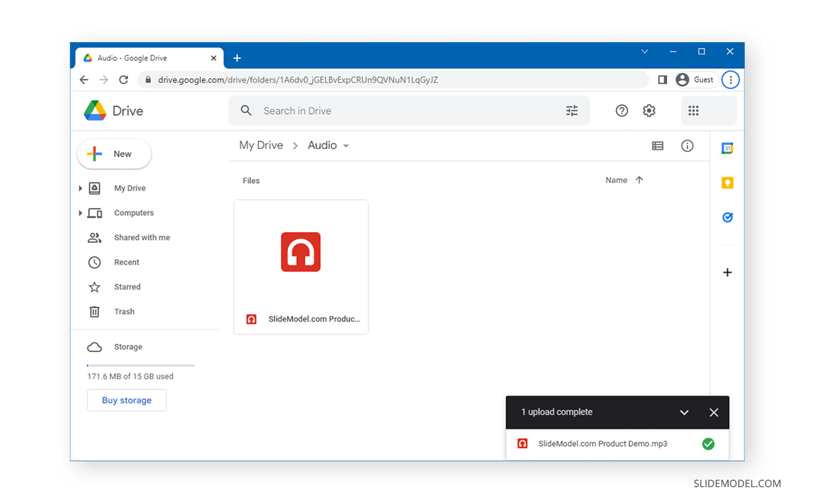Screen dimensions: 814x504
Task: Show folder details info icon
Action: click(687, 146)
